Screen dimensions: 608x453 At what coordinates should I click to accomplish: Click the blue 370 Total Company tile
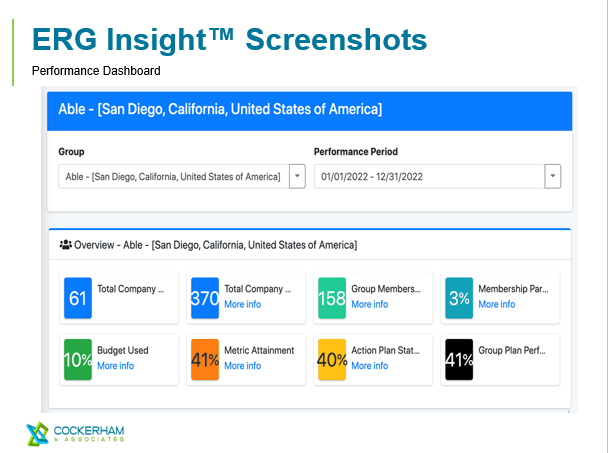click(205, 298)
